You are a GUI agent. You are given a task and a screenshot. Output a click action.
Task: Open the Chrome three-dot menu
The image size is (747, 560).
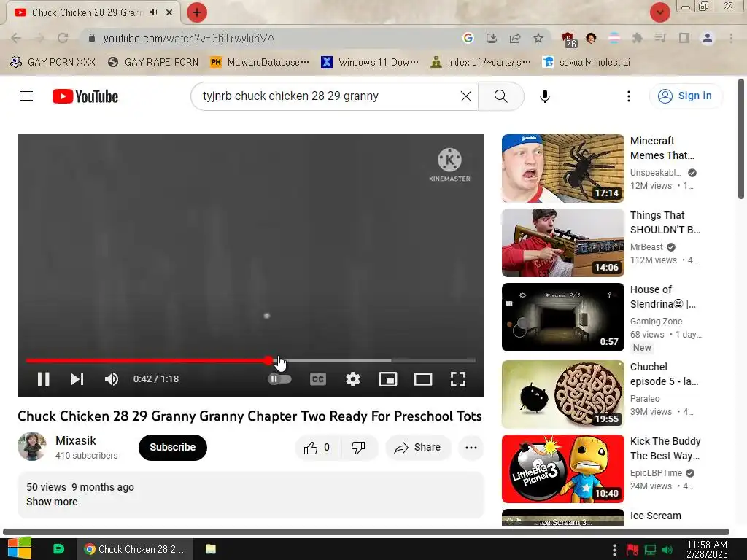click(731, 38)
